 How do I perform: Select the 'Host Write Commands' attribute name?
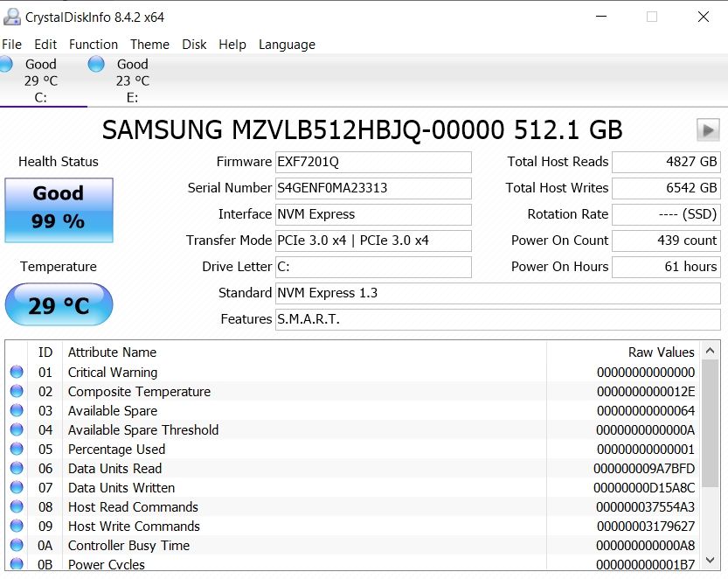(x=134, y=526)
